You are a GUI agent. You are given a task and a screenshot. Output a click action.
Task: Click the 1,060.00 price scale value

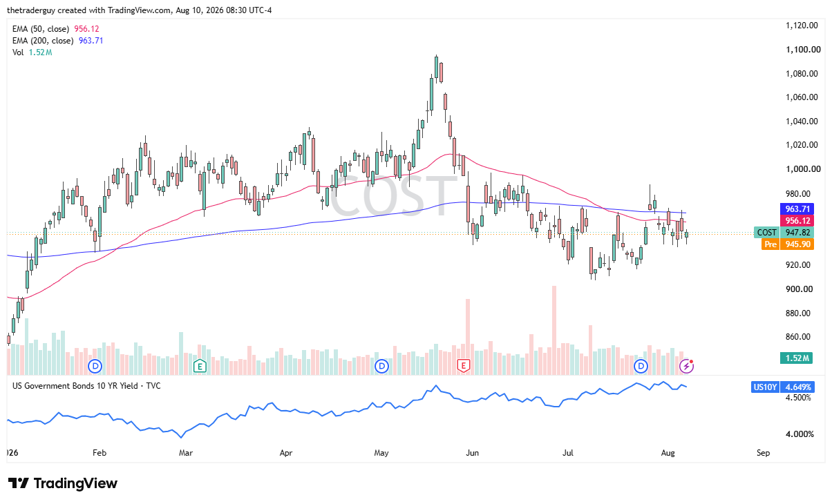[x=802, y=97]
